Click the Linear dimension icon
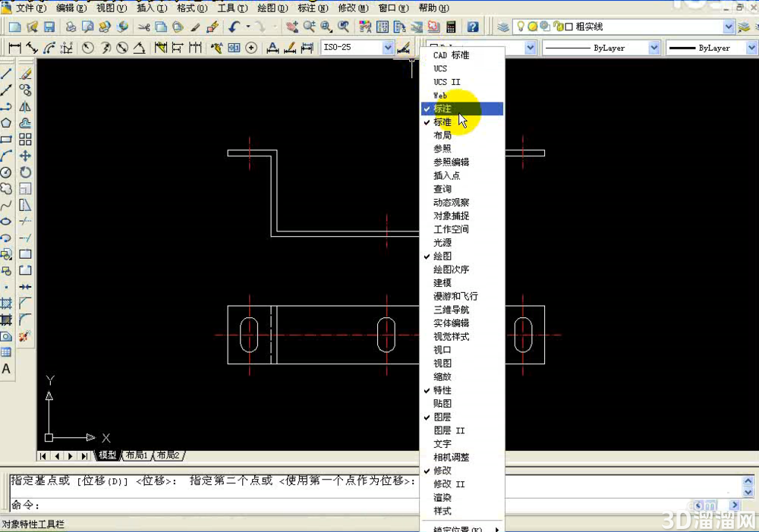Screen dimensions: 759x532 point(14,48)
